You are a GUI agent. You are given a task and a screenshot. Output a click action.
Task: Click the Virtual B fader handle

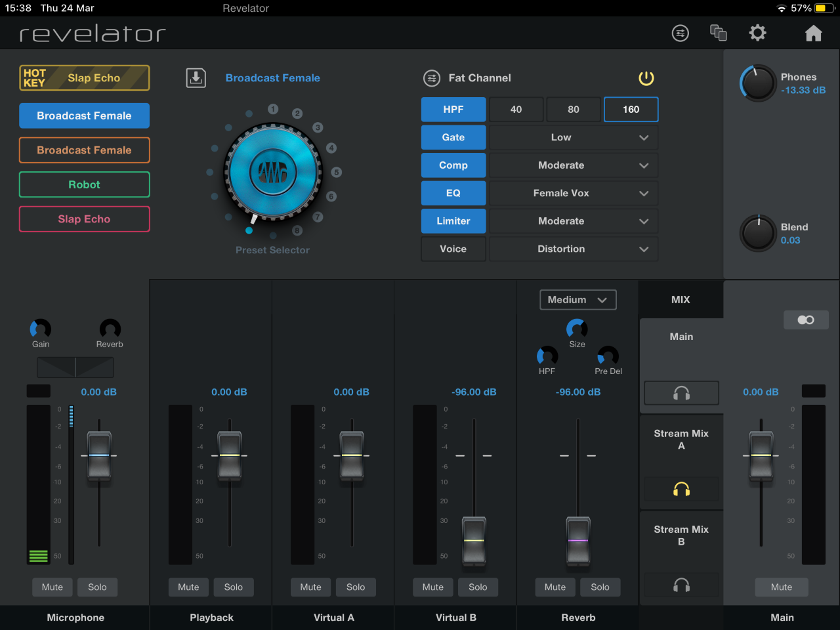pyautogui.click(x=474, y=541)
